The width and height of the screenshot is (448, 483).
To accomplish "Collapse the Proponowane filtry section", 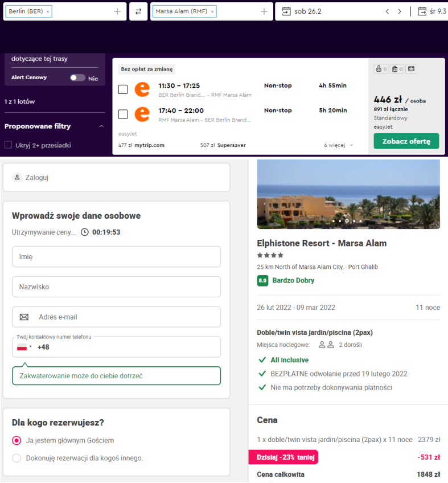I will click(101, 126).
